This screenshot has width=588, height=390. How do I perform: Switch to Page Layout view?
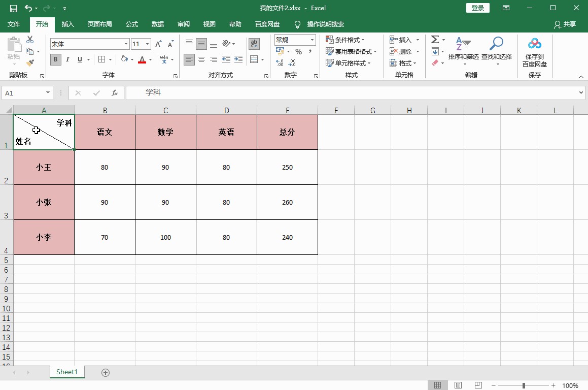click(x=458, y=385)
